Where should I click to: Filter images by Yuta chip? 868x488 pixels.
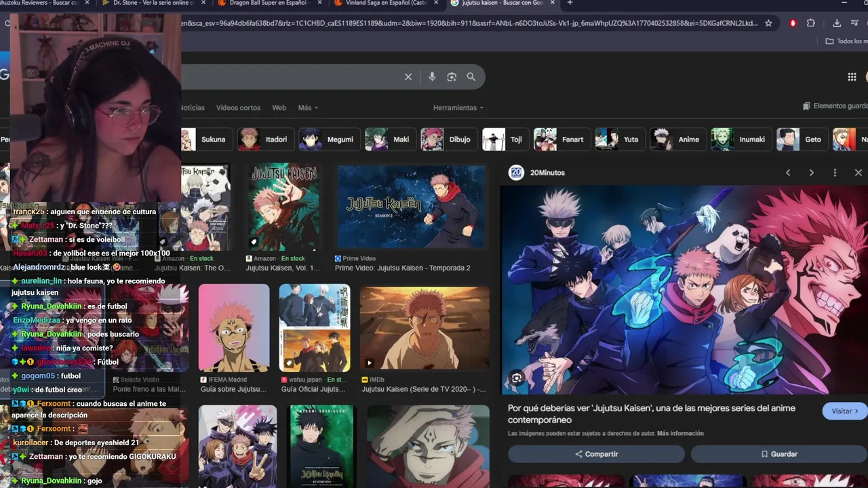click(620, 140)
